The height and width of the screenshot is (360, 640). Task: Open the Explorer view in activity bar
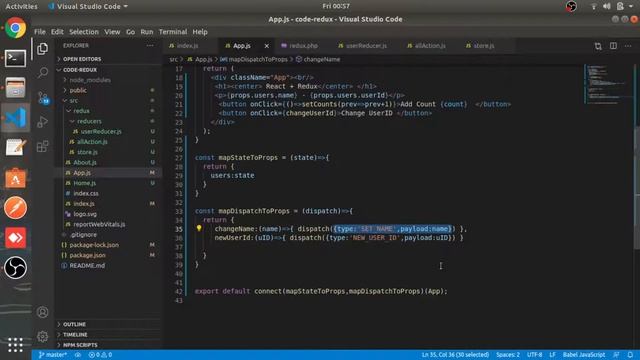[42, 49]
